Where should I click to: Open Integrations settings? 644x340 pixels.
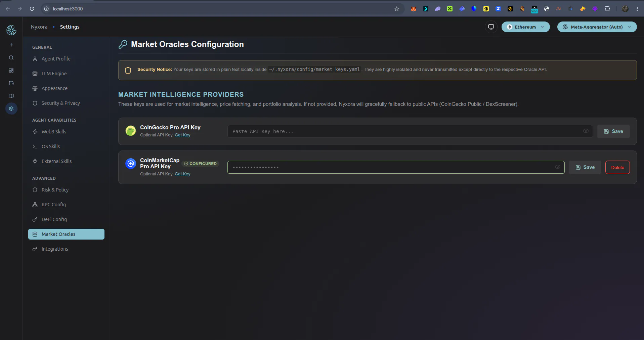pos(66,249)
